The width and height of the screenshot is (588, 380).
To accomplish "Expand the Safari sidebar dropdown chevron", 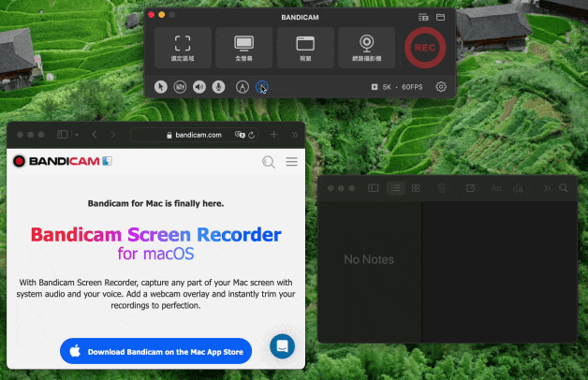I will click(x=77, y=135).
